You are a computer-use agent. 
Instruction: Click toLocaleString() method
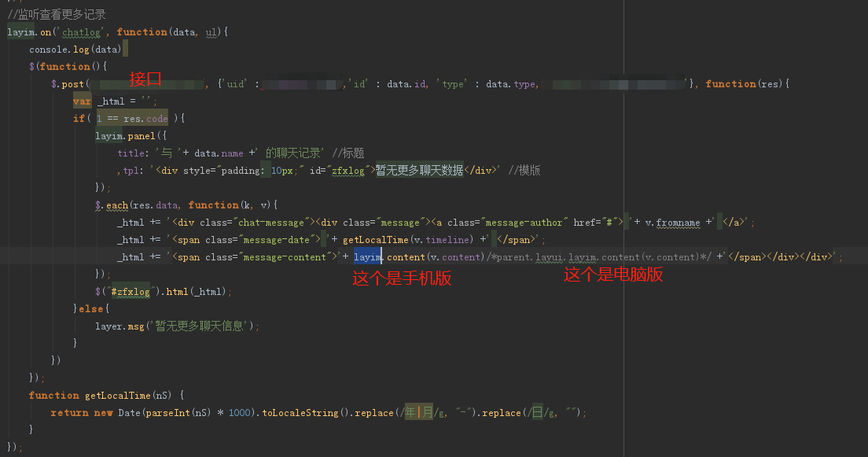pyautogui.click(x=306, y=413)
